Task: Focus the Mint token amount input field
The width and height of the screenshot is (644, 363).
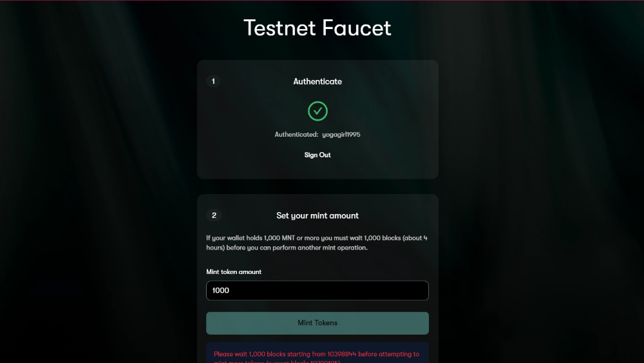Action: coord(317,290)
